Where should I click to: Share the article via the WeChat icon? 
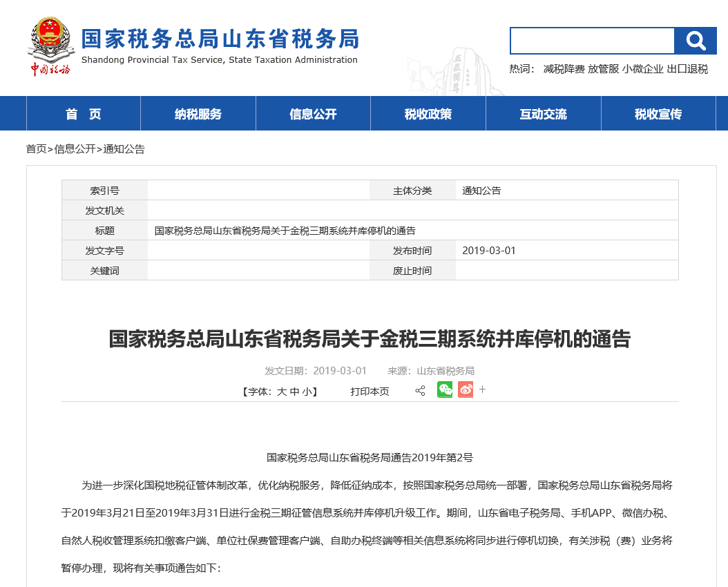tap(445, 389)
